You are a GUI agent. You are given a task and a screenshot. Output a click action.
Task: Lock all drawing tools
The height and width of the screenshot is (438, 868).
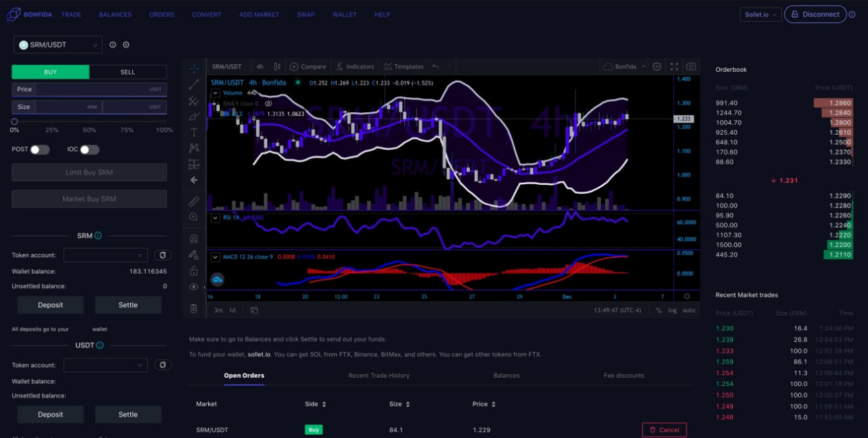tap(194, 271)
